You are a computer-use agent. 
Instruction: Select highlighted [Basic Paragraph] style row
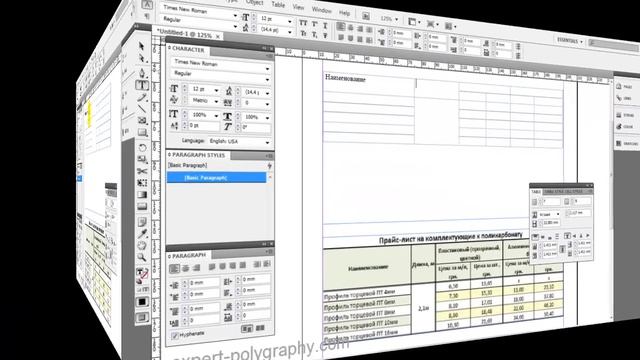[x=216, y=178]
